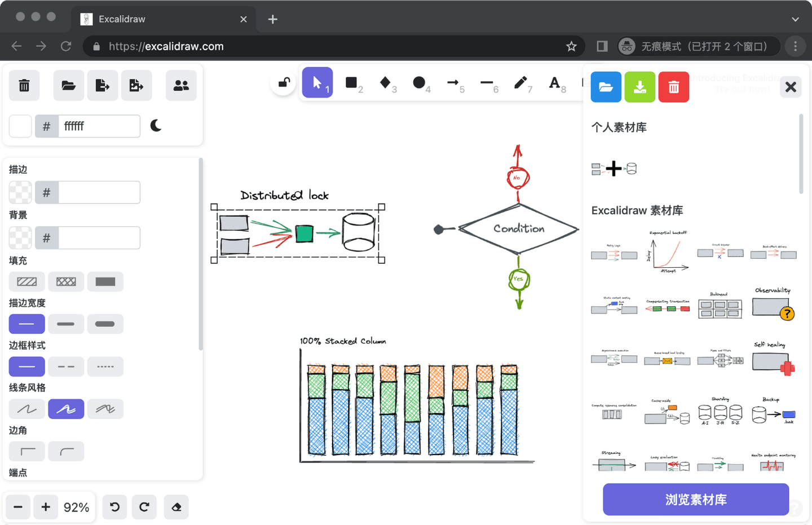Click the trash icon to reset canvas
Image resolution: width=812 pixels, height=525 pixels.
(x=24, y=86)
